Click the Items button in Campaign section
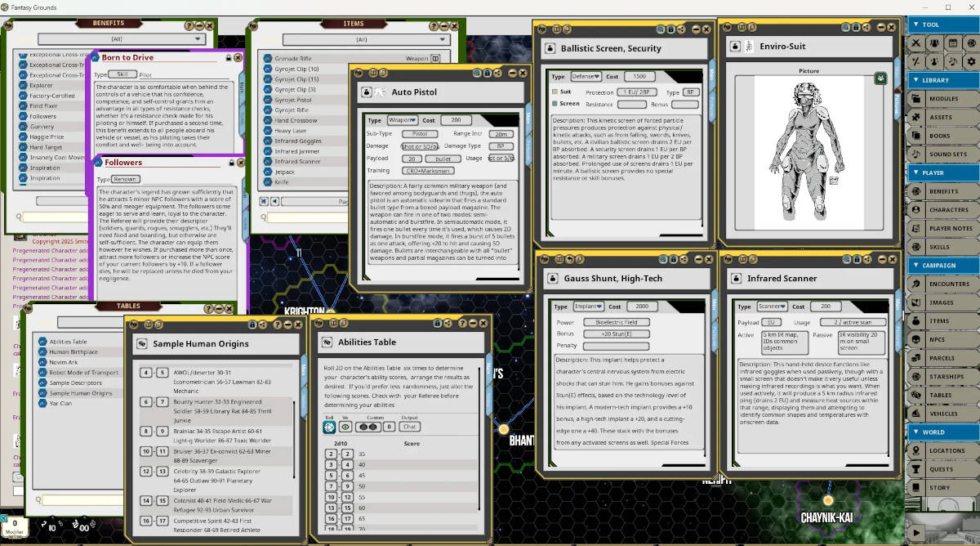 [x=943, y=321]
